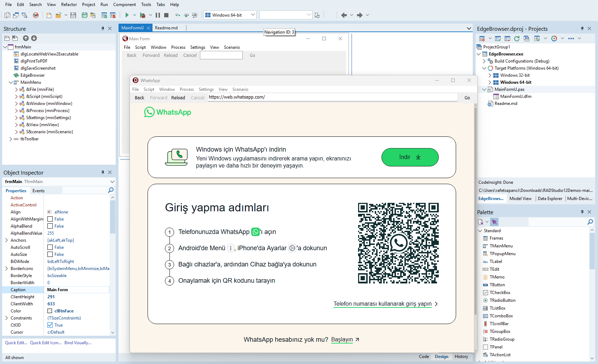Click the Save All green disk icon

pos(85,15)
